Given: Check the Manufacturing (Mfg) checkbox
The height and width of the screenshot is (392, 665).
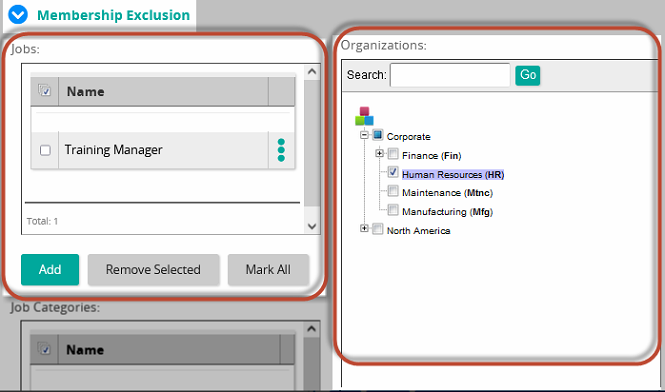Looking at the screenshot, I should coord(393,210).
